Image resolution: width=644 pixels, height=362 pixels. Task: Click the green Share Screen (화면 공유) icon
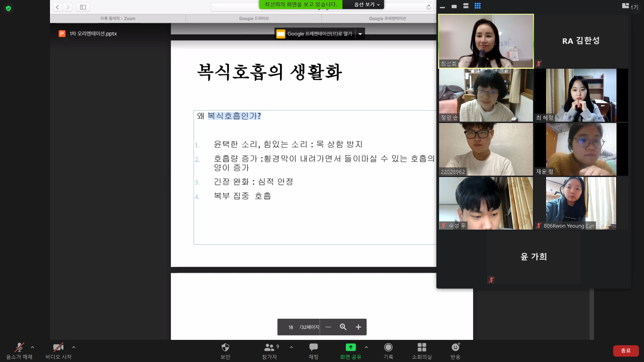(351, 348)
